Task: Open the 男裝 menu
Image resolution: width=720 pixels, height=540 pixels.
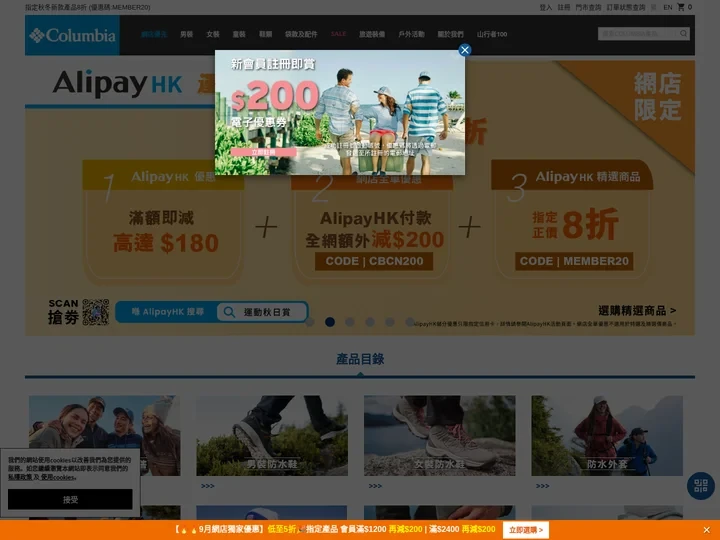Action: click(186, 34)
